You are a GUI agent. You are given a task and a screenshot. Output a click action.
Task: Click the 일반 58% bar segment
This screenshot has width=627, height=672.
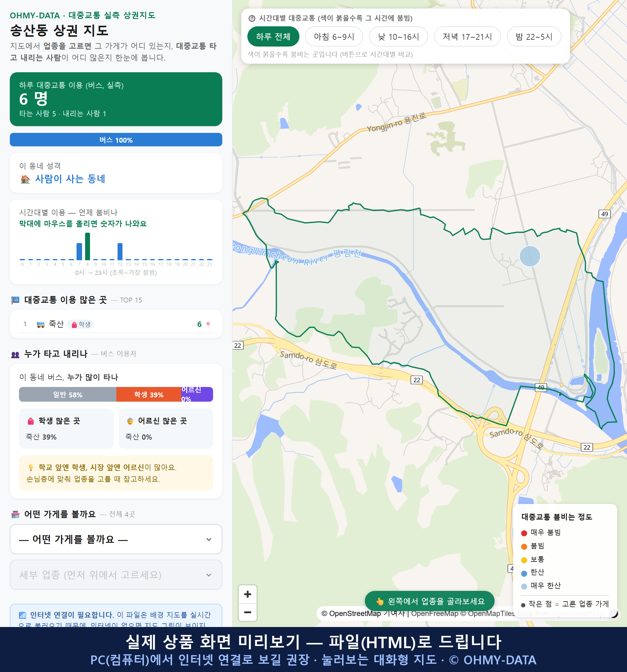click(68, 395)
